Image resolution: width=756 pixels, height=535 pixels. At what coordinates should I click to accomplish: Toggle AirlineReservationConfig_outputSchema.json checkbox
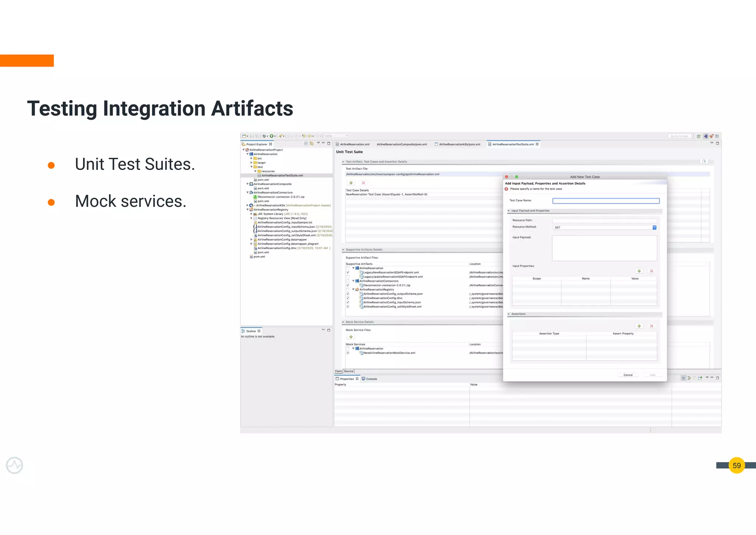tap(348, 294)
